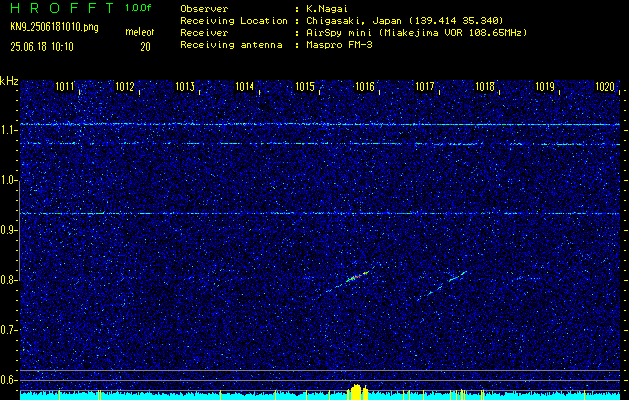Click the 0.9 frequency axis label
This screenshot has height=400, width=629.
pos(7,230)
